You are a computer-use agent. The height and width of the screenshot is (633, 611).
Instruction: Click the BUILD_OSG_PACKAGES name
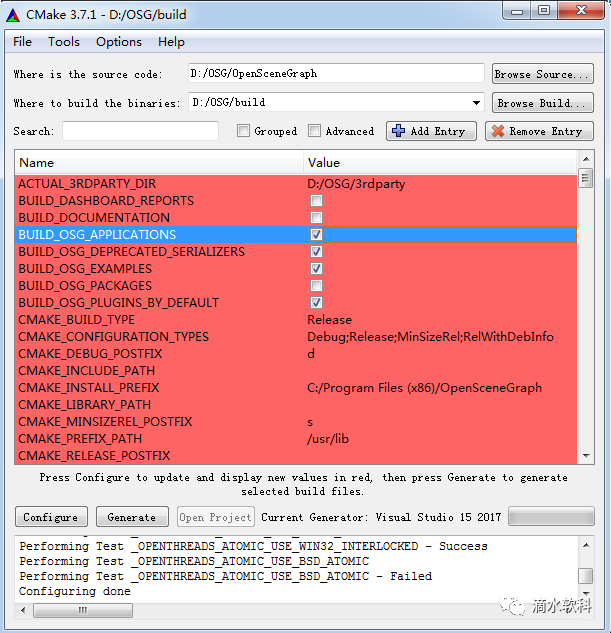coord(85,286)
